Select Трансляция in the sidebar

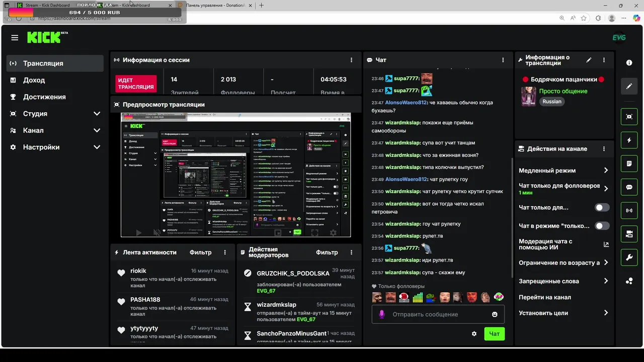[55, 63]
